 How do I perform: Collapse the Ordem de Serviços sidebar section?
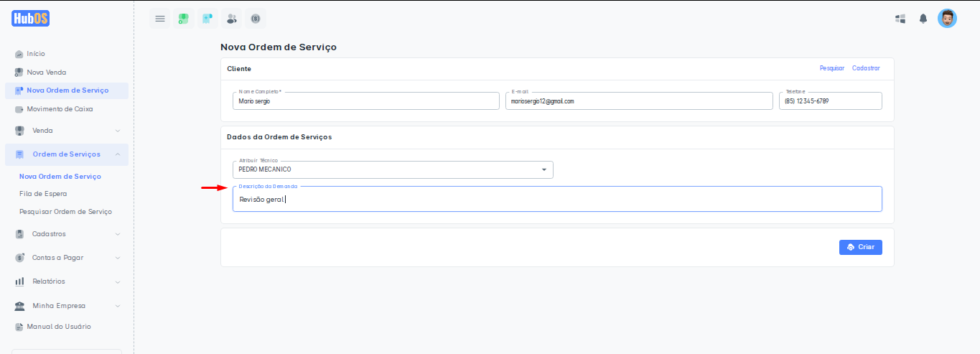(66, 154)
